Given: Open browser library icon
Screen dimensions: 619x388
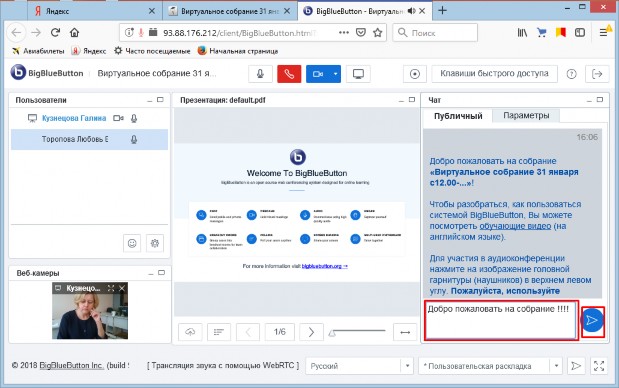Looking at the screenshot, I should pyautogui.click(x=522, y=33).
